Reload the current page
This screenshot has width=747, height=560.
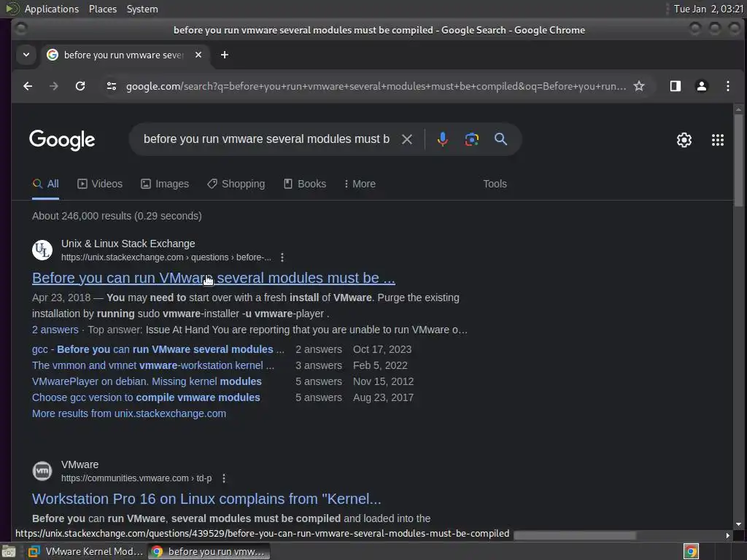[80, 86]
